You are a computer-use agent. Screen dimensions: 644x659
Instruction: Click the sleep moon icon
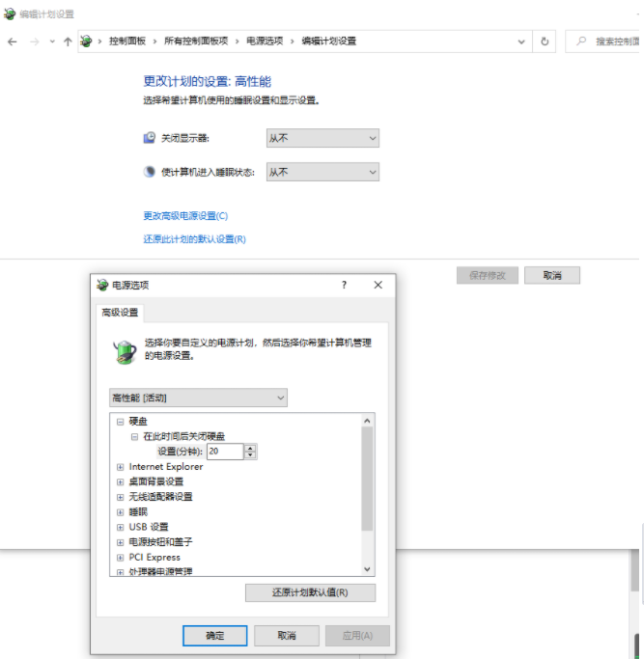150,172
